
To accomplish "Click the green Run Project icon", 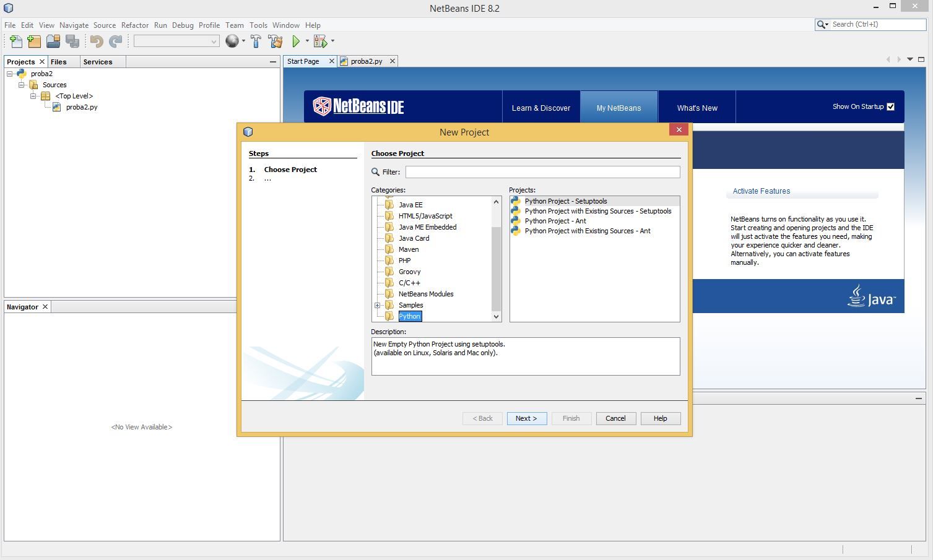I will [x=296, y=41].
